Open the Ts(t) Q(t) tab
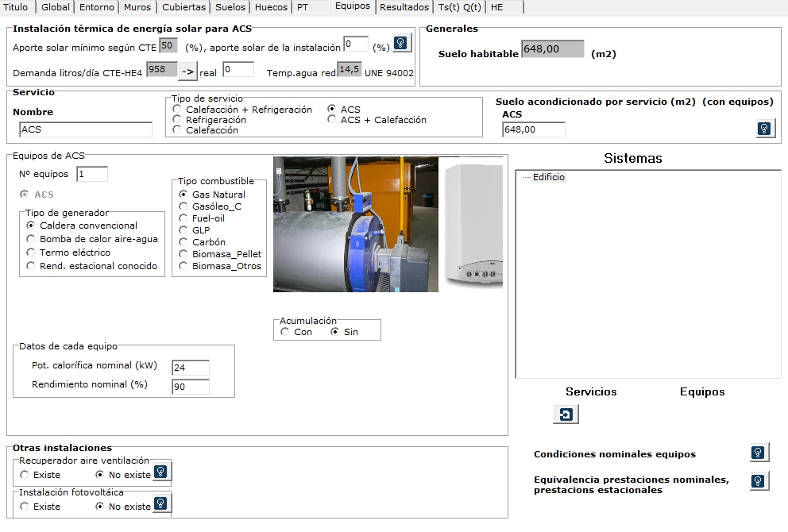 pos(459,7)
